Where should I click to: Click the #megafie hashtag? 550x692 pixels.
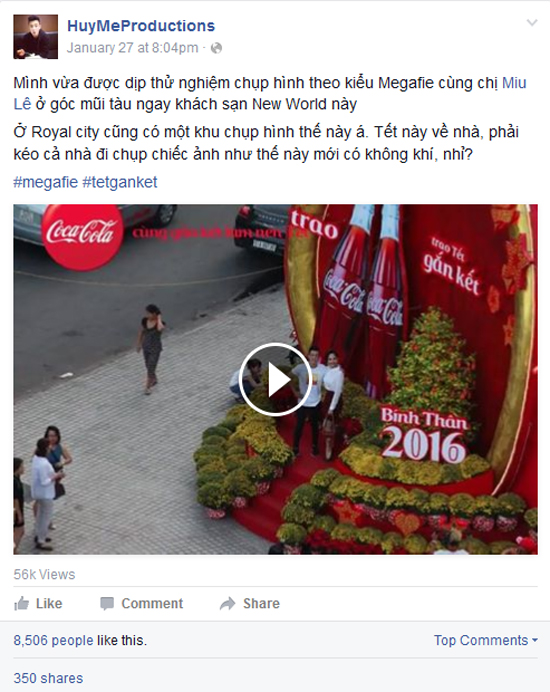(x=45, y=182)
